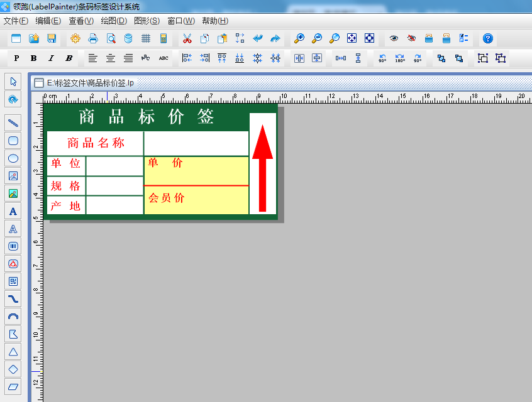Click the eye icon to show objects
Image resolution: width=532 pixels, height=402 pixels.
click(x=394, y=38)
